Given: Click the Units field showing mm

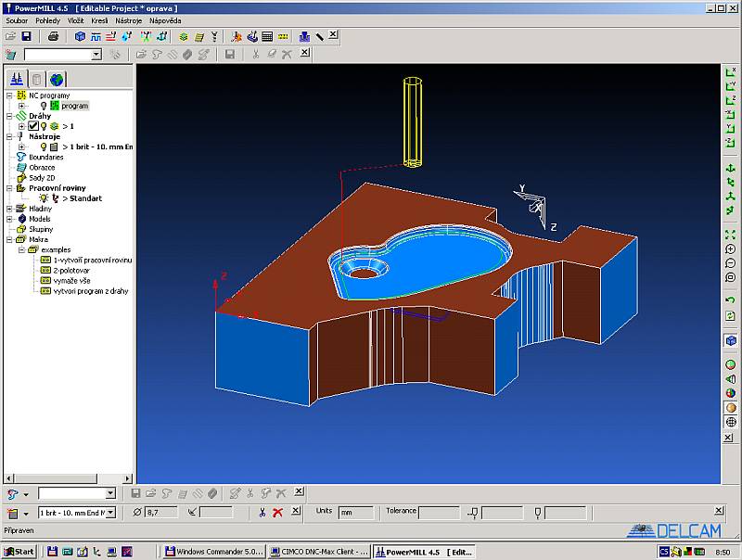Looking at the screenshot, I should (356, 512).
